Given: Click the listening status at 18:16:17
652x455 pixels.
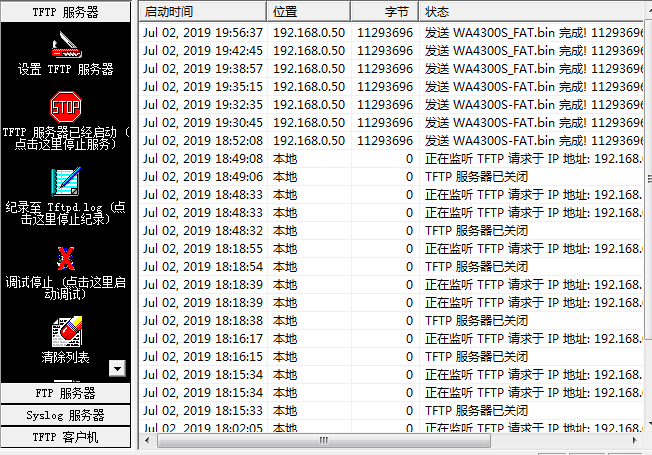Looking at the screenshot, I should click(534, 339).
